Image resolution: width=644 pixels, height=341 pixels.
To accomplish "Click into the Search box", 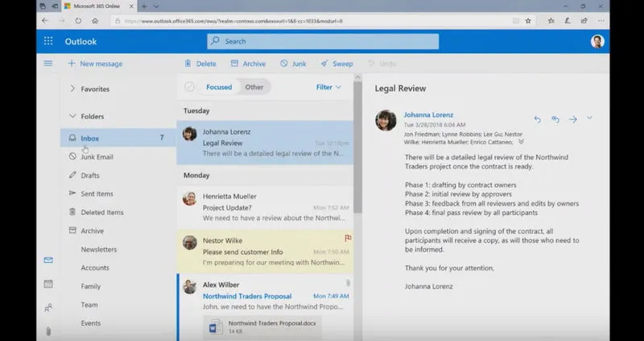I will [322, 41].
